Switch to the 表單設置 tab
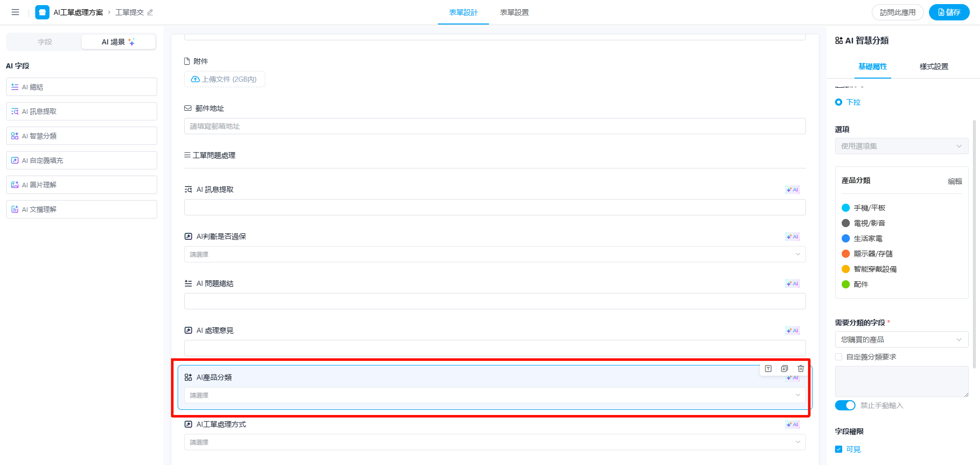This screenshot has width=980, height=465. coord(514,12)
